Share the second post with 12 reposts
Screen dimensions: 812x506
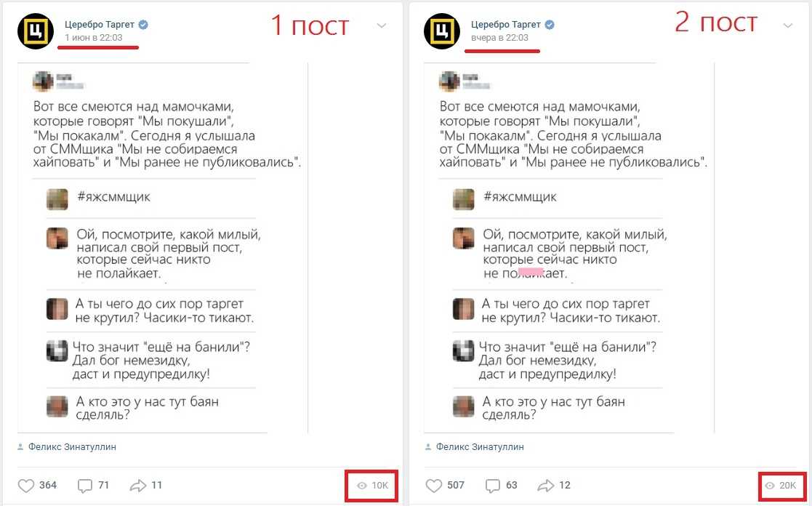point(554,486)
